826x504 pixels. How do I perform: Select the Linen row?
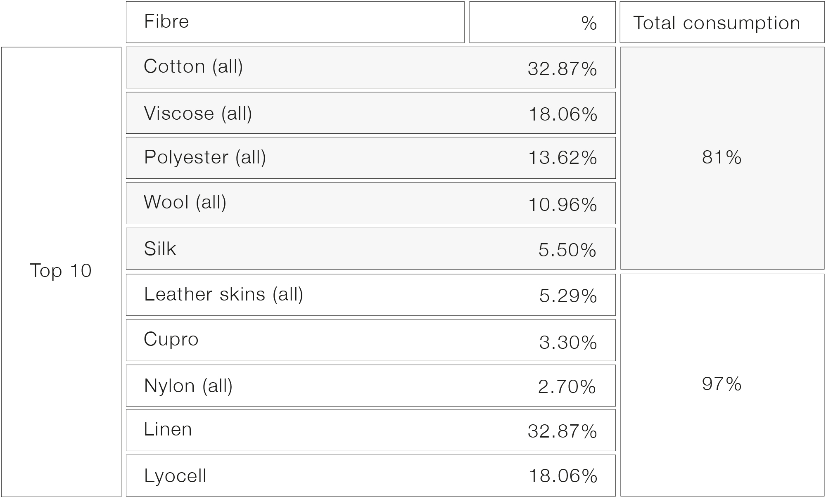[x=370, y=430]
